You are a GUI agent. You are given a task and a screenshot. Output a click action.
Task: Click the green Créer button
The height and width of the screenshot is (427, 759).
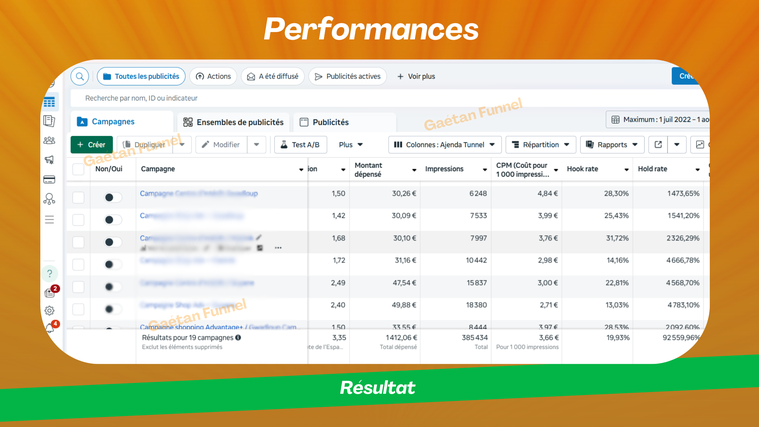91,145
